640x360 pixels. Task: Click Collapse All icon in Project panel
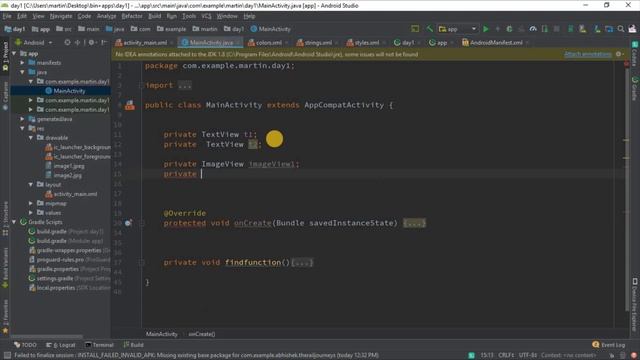tap(77, 42)
